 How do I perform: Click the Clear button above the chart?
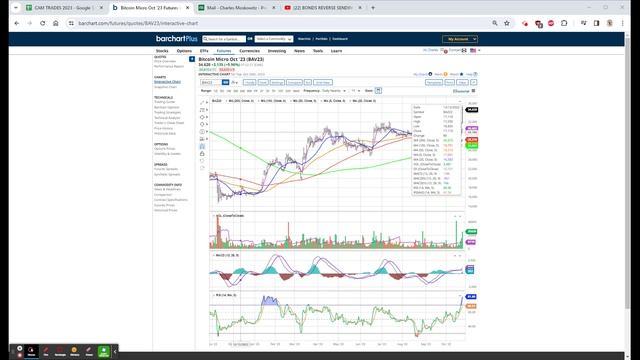pyautogui.click(x=462, y=82)
